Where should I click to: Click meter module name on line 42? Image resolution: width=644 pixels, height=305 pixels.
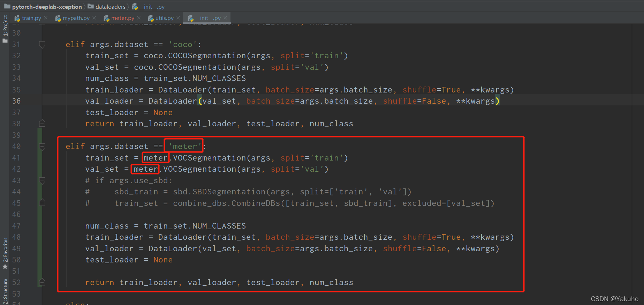pos(146,169)
